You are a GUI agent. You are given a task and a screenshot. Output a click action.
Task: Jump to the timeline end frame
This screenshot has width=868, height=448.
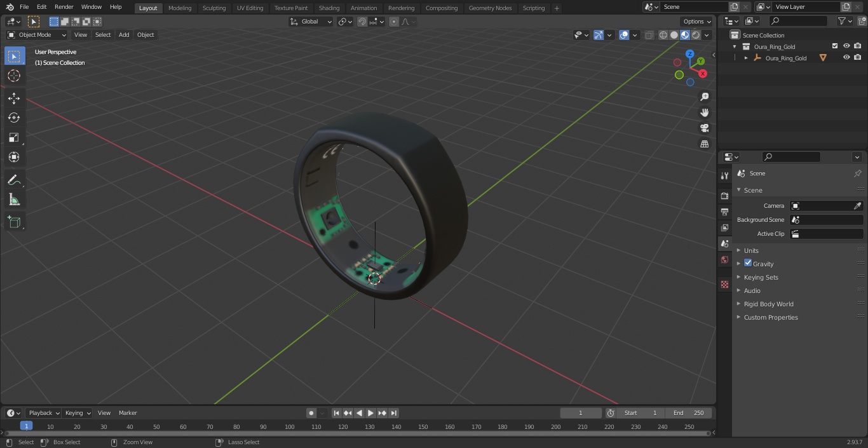pyautogui.click(x=393, y=413)
